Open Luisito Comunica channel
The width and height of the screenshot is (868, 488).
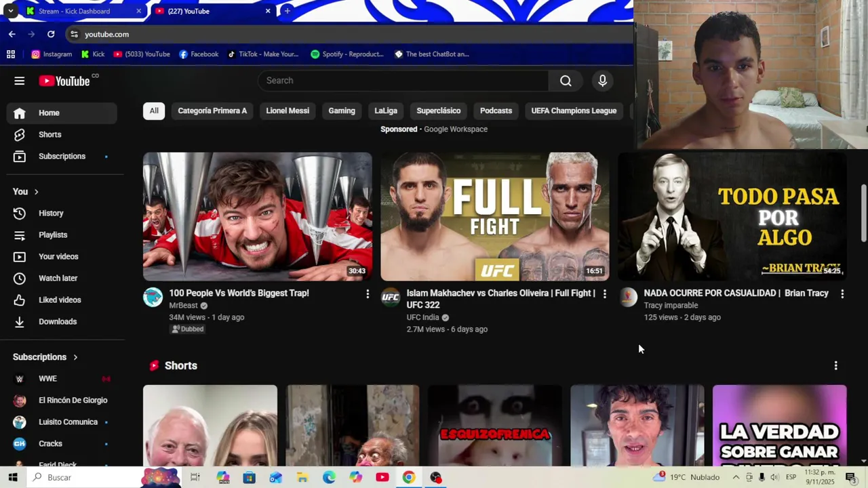coord(62,422)
